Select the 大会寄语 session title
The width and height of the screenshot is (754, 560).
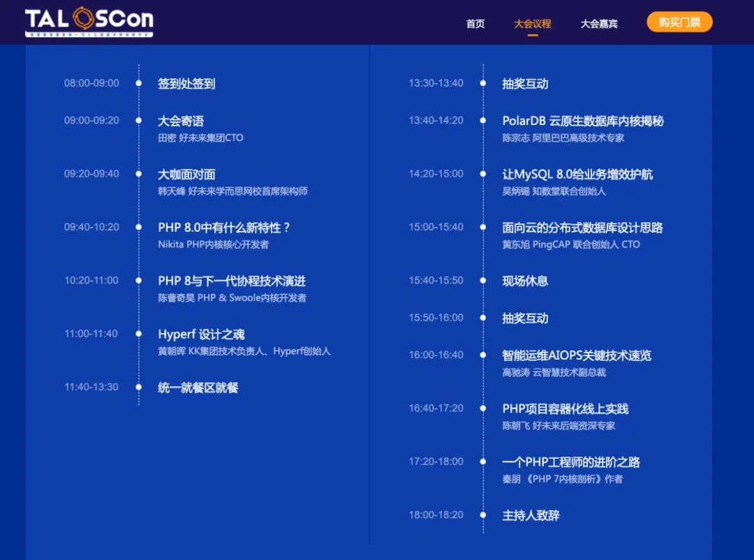tap(181, 121)
